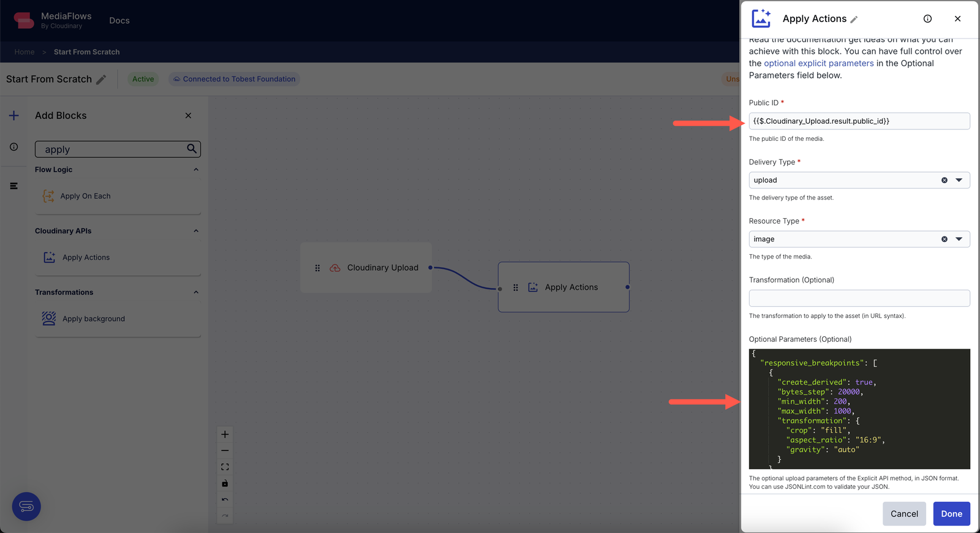The width and height of the screenshot is (980, 533).
Task: Click the Apply Actions list icon
Action: [x=50, y=257]
